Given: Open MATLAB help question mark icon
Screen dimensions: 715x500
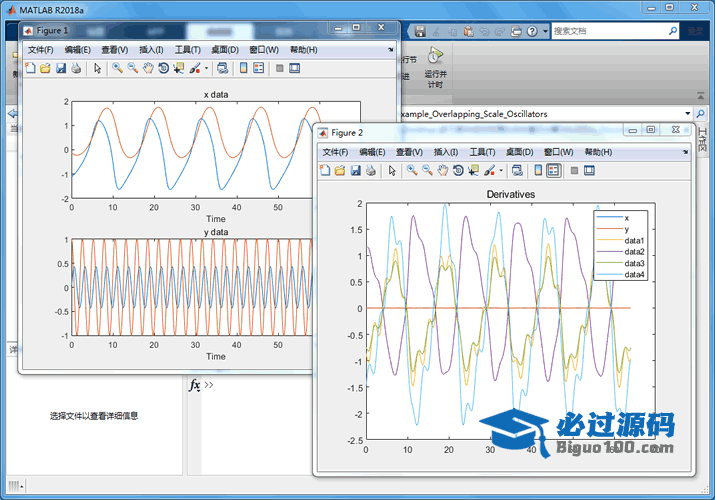Looking at the screenshot, I should click(532, 31).
